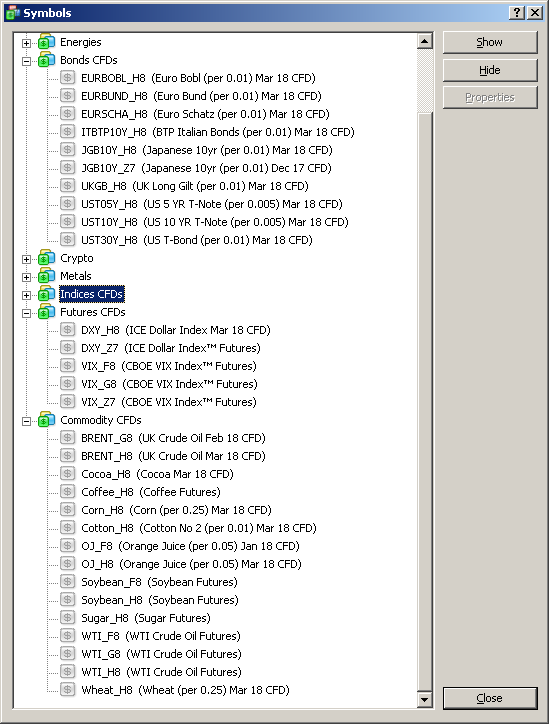Select the Metals group label
The height and width of the screenshot is (724, 549).
tap(76, 276)
